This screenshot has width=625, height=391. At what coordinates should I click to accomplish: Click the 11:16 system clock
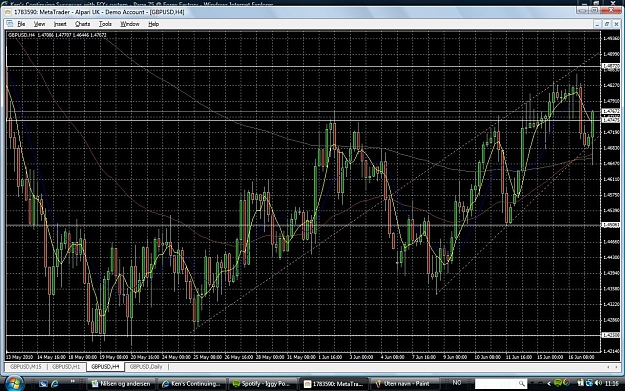click(x=611, y=383)
